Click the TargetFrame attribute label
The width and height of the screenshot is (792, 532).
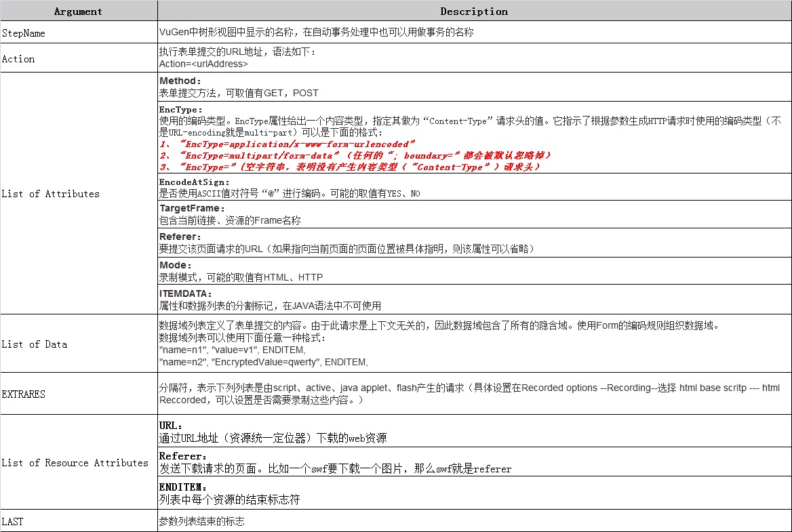184,209
